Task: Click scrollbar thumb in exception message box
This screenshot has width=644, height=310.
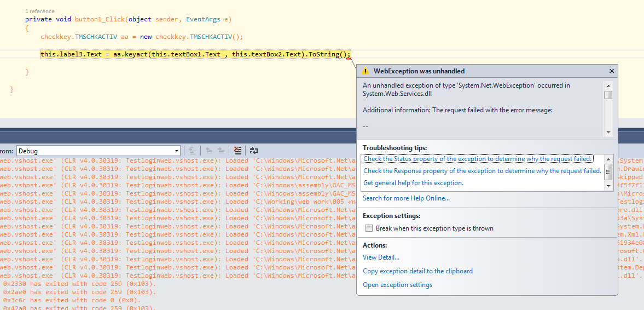Action: pyautogui.click(x=608, y=95)
